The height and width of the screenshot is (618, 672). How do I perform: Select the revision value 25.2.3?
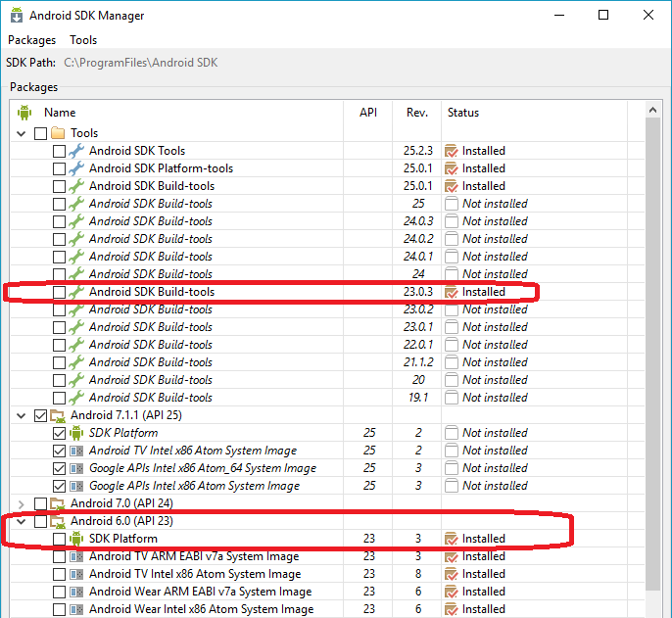tap(418, 151)
